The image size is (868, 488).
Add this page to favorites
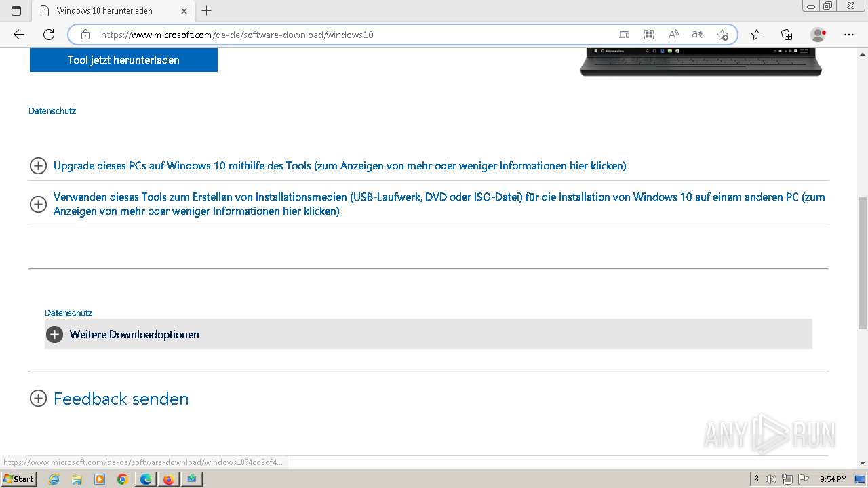[722, 35]
